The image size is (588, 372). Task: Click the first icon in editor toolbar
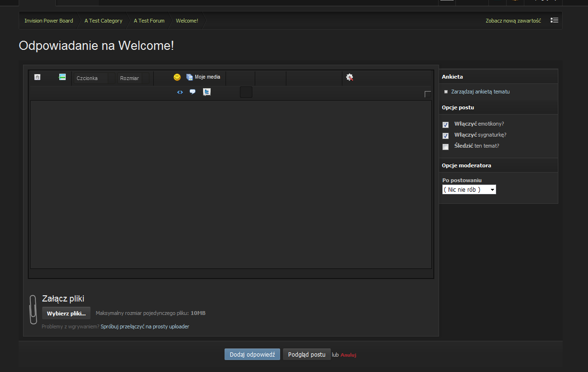click(37, 77)
